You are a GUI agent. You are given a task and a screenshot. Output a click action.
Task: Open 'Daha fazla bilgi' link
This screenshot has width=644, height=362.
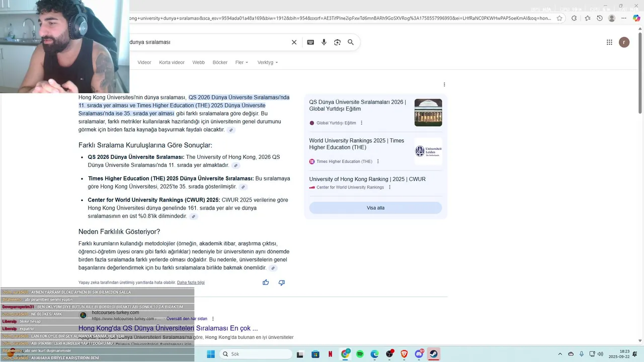point(191,283)
